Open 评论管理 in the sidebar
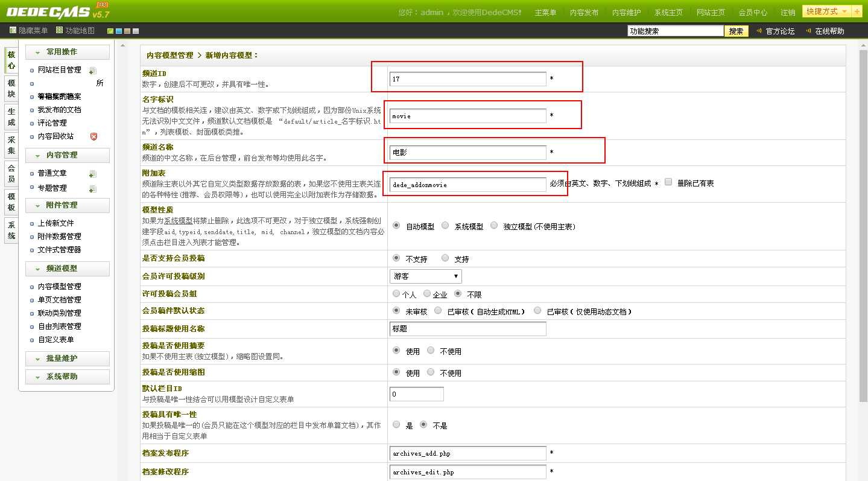Viewport: 868px width, 481px height. pyautogui.click(x=52, y=123)
